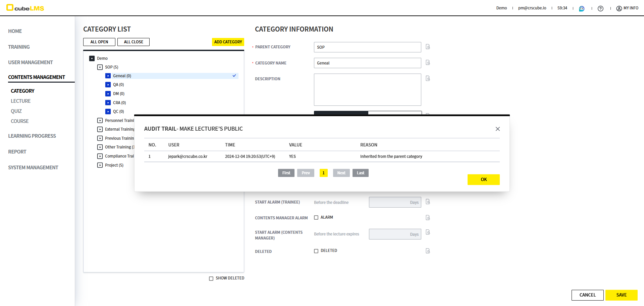
Task: Click the chatbot icon in header
Action: click(x=582, y=8)
